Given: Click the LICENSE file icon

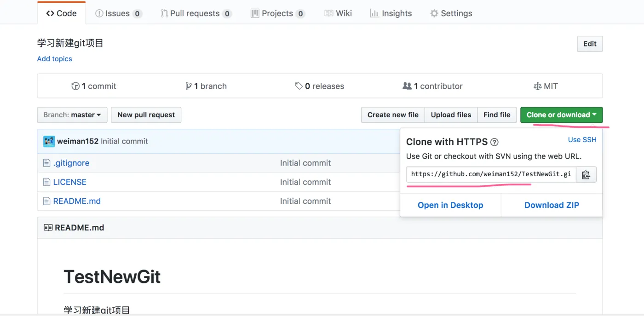Looking at the screenshot, I should [x=46, y=182].
